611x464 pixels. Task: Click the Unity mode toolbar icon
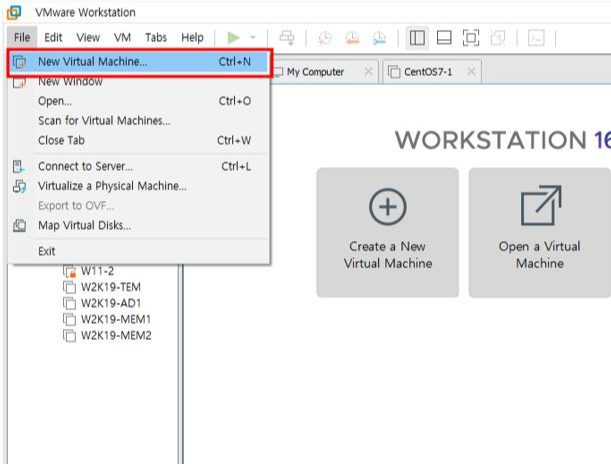(498, 38)
